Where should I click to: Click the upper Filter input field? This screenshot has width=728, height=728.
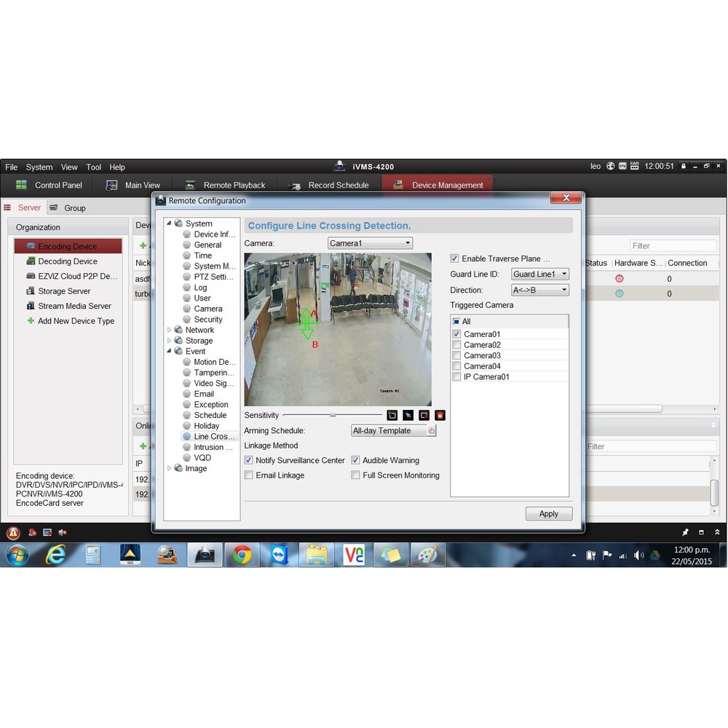coord(673,245)
